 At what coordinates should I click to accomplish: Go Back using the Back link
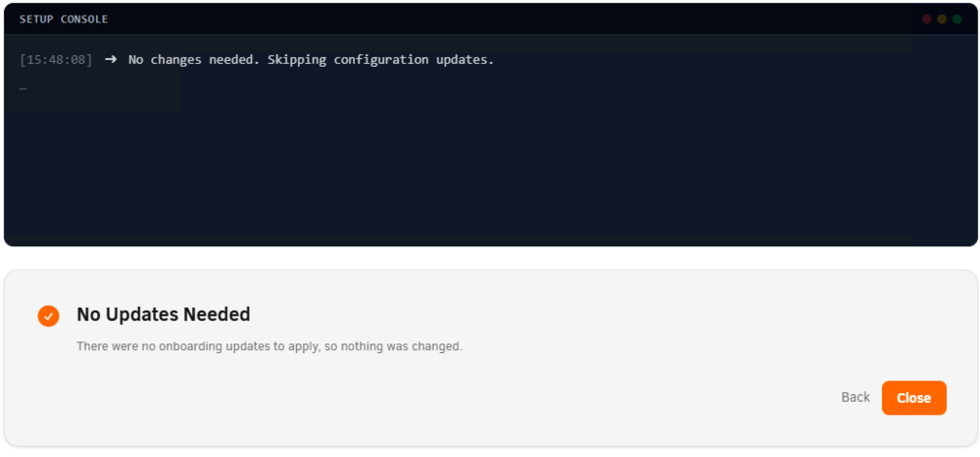(x=855, y=397)
